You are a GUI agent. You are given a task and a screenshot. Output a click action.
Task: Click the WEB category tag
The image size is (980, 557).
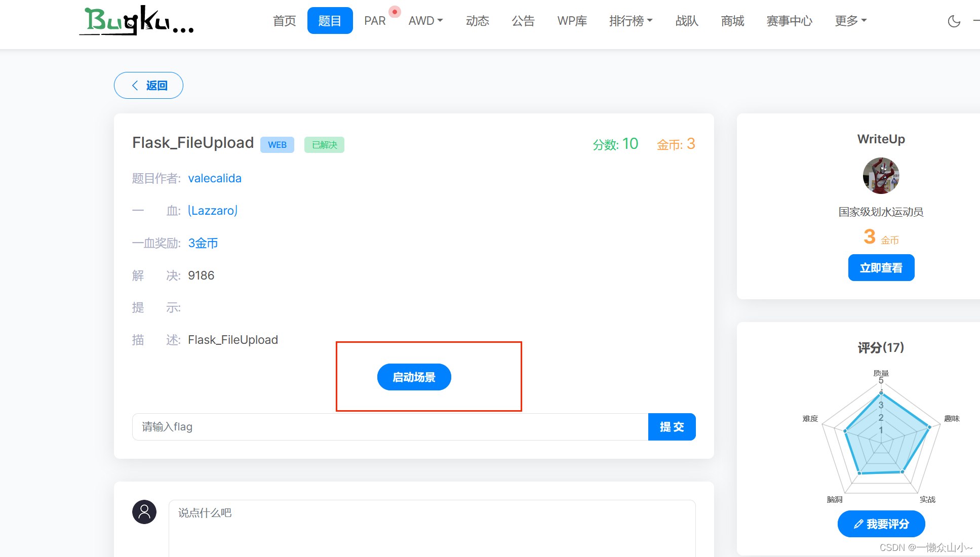pos(277,144)
